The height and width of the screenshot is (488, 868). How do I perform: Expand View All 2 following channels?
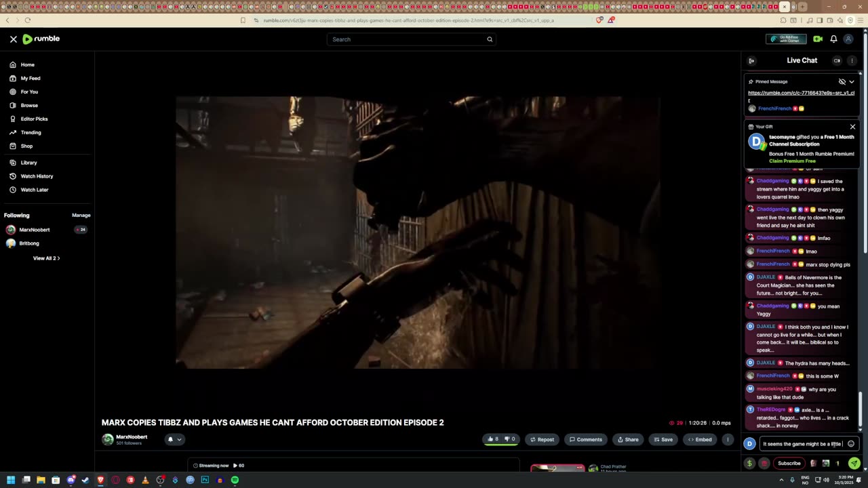(46, 258)
